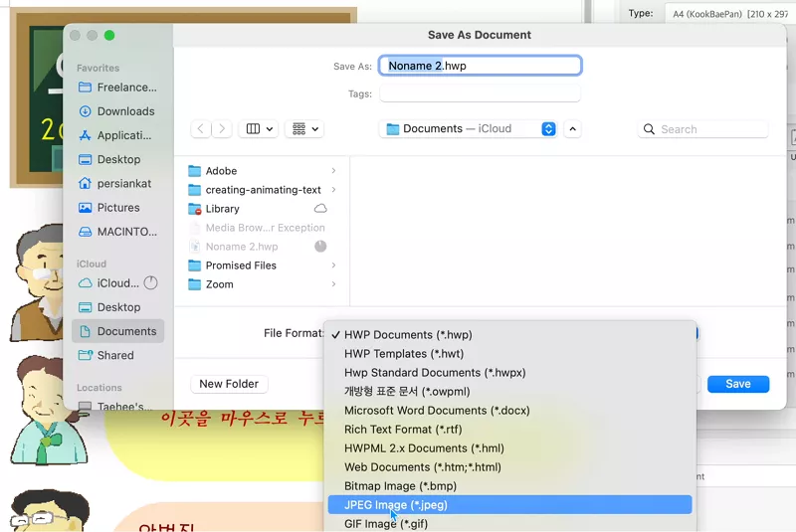The width and height of the screenshot is (796, 532).
Task: Open the Promised Files folder
Action: pos(263,266)
